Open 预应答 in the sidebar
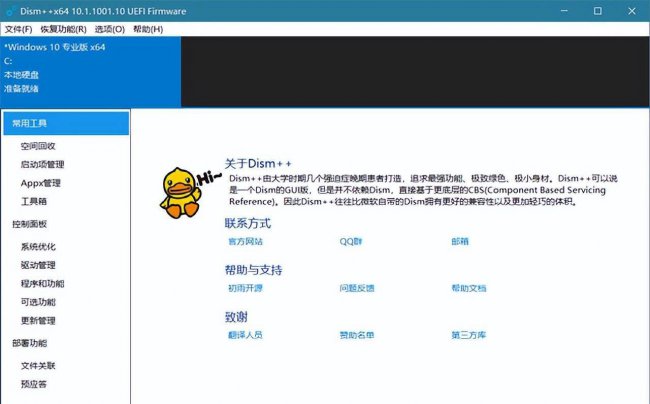This screenshot has width=650, height=404. click(34, 384)
